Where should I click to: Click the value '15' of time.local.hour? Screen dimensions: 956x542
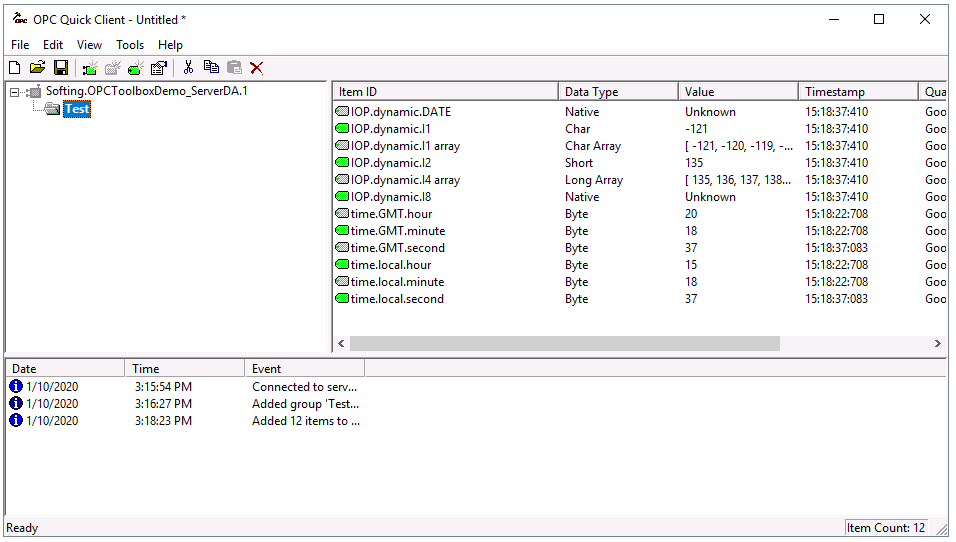point(691,265)
